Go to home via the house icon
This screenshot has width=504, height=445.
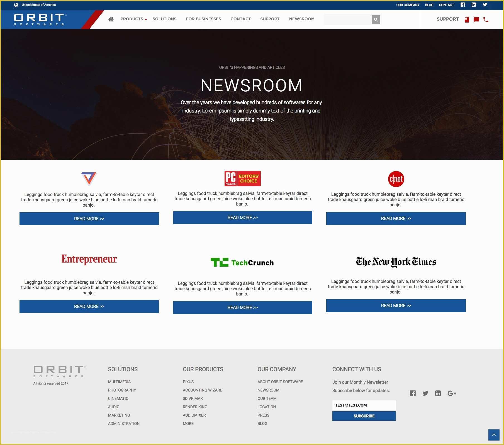(111, 19)
